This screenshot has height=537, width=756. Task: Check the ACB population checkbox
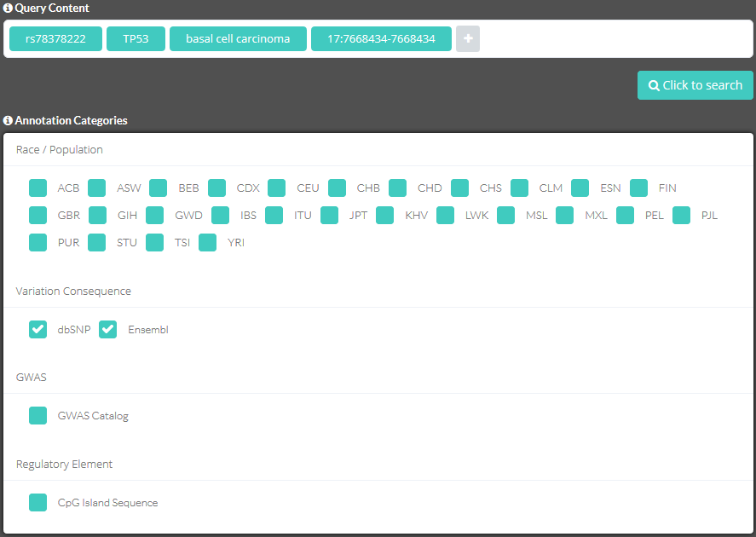click(38, 188)
